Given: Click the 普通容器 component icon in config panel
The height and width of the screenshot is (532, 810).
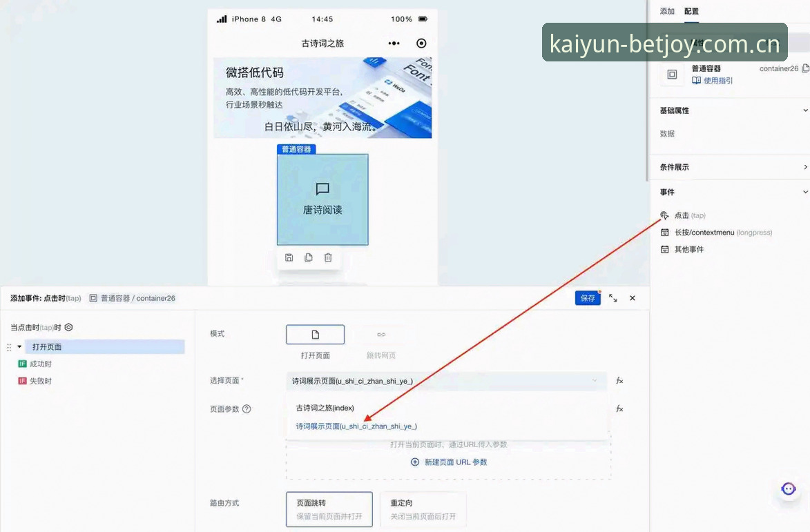Looking at the screenshot, I should pyautogui.click(x=672, y=75).
